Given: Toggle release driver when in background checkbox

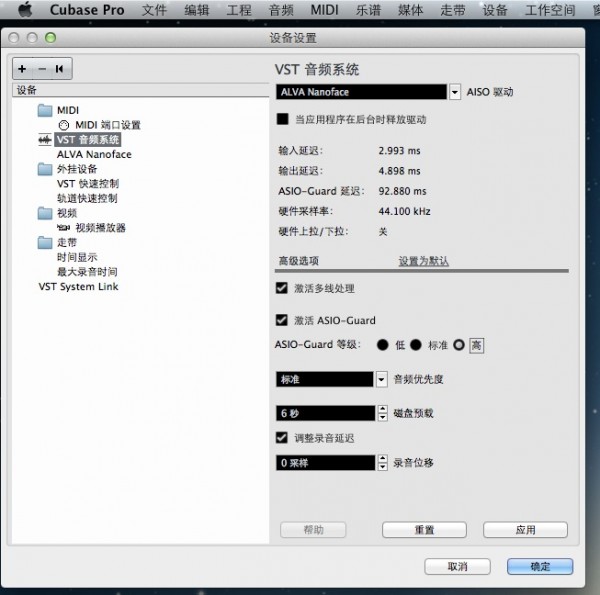Looking at the screenshot, I should click(x=282, y=119).
